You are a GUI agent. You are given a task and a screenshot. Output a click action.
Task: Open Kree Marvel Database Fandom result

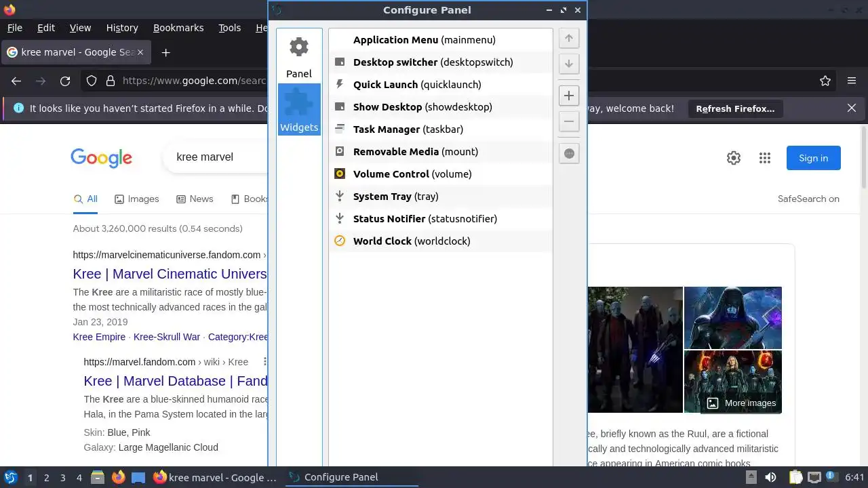(176, 381)
